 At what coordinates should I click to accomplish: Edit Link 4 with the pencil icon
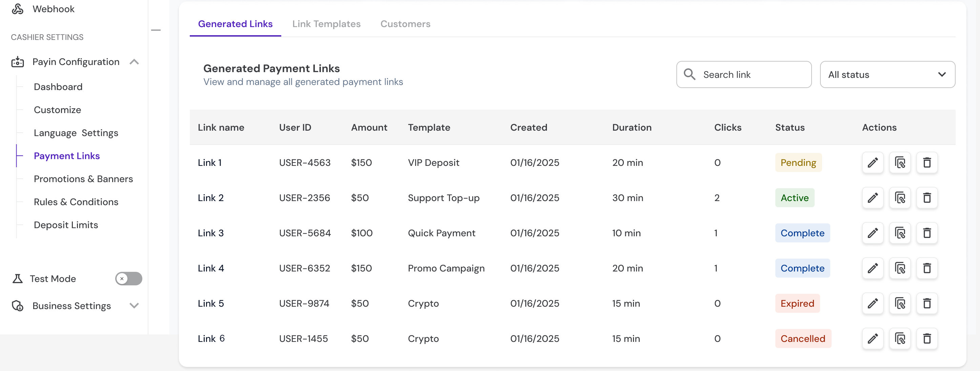[x=873, y=268]
